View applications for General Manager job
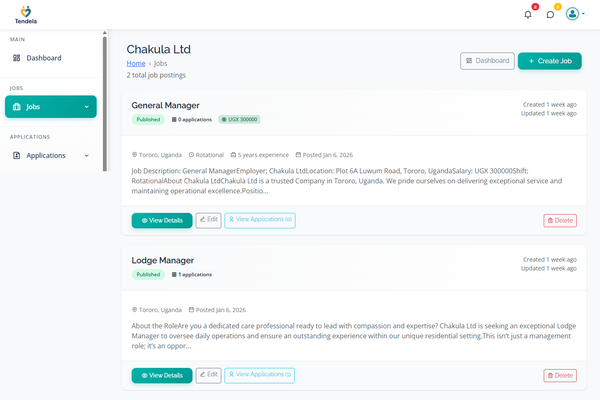The image size is (600, 400). click(259, 220)
